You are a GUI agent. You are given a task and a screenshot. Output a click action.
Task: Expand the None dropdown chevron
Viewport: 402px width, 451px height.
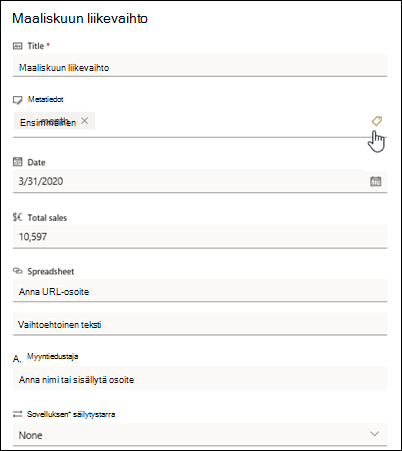(375, 434)
